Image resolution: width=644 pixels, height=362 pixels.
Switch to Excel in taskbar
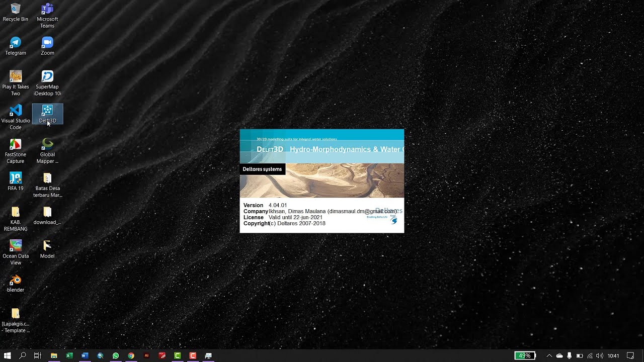tap(69, 355)
